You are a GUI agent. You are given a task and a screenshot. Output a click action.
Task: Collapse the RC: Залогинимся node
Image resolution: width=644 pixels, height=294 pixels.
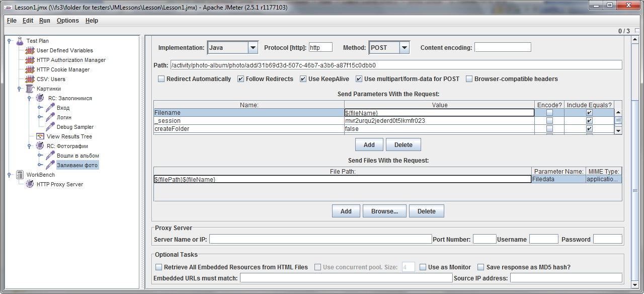pos(30,98)
